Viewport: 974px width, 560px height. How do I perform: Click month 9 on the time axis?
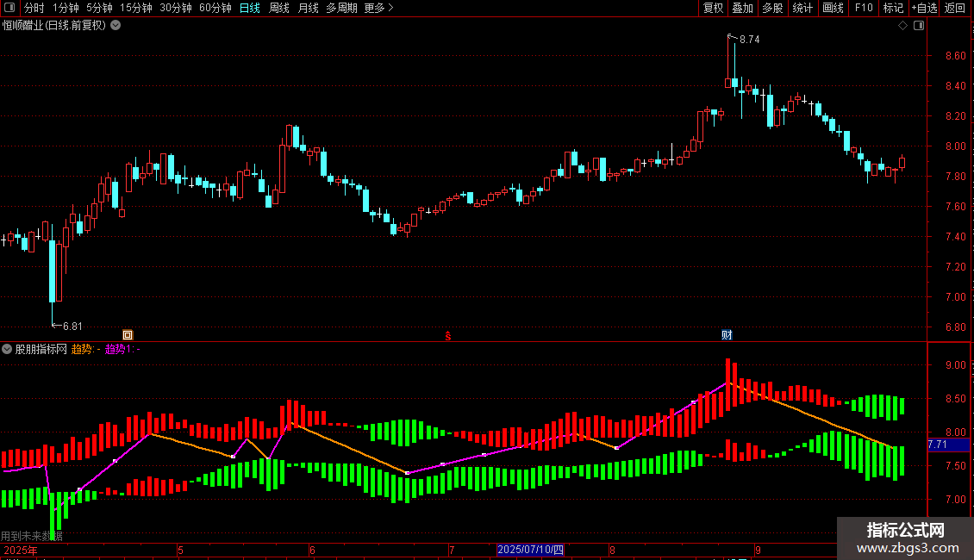(x=758, y=551)
